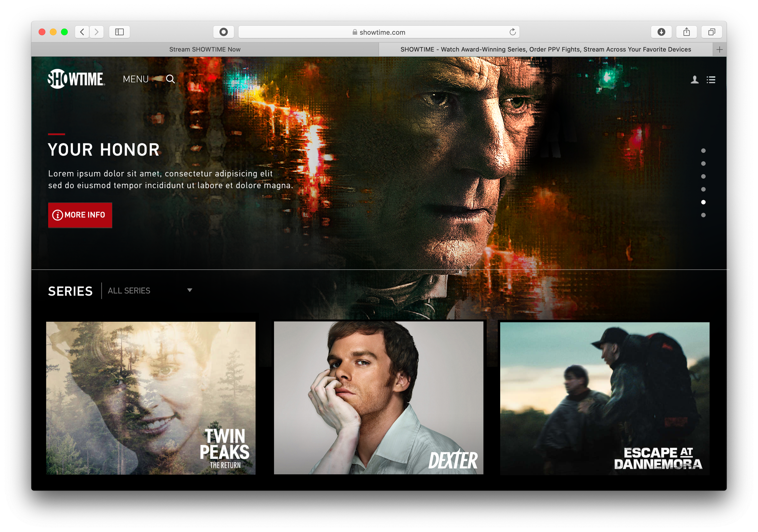Click the user profile icon
Viewport: 758px width, 532px height.
(695, 79)
